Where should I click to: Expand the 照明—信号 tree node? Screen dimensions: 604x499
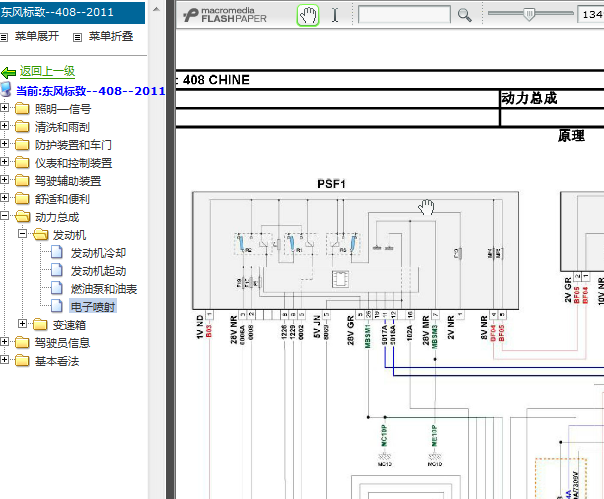click(x=4, y=108)
